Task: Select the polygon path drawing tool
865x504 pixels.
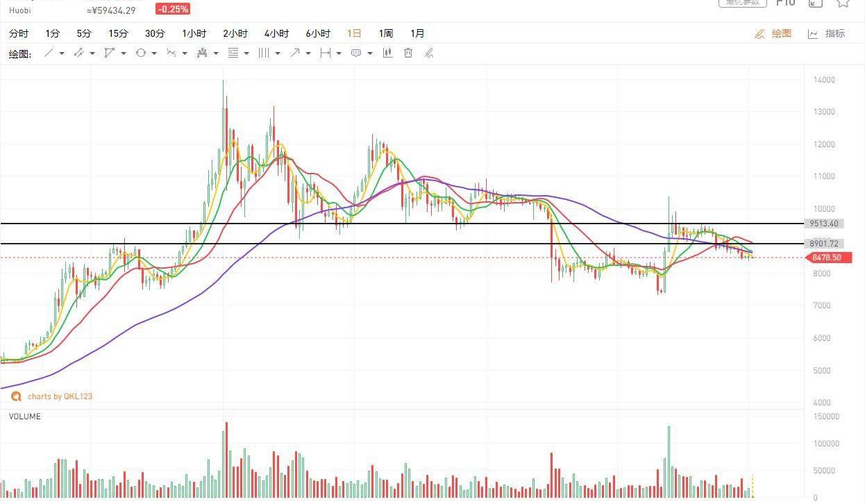Action: (109, 53)
